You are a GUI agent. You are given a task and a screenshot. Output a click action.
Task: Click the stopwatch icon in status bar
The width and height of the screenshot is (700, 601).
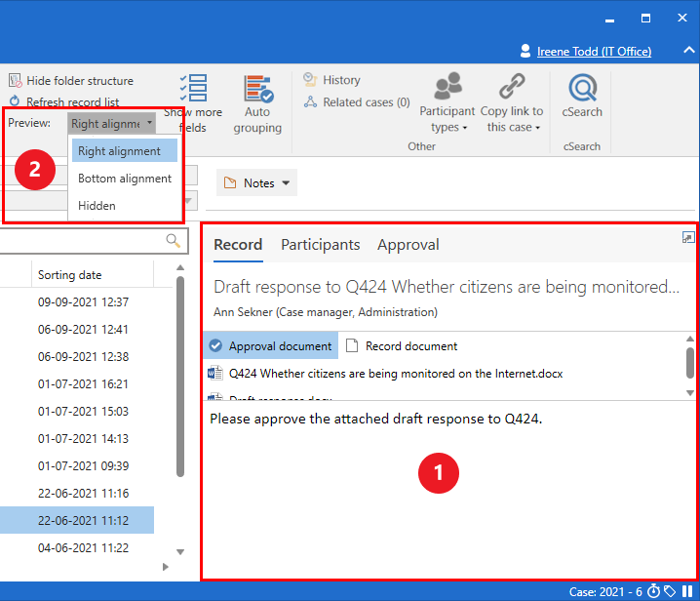653,591
